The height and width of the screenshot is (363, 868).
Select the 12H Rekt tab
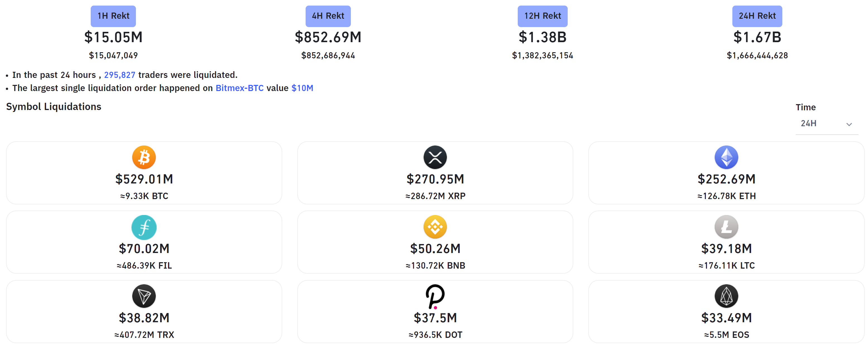[543, 16]
